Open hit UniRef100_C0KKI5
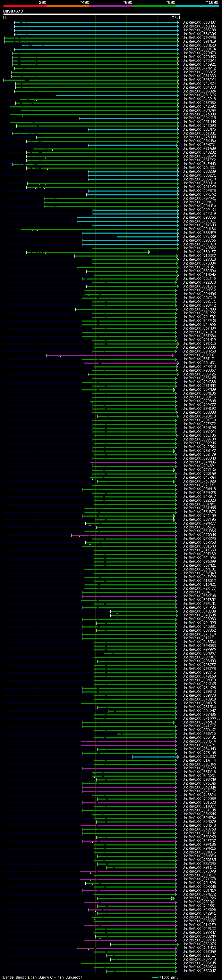The width and height of the screenshot is (222, 980). pos(199,118)
